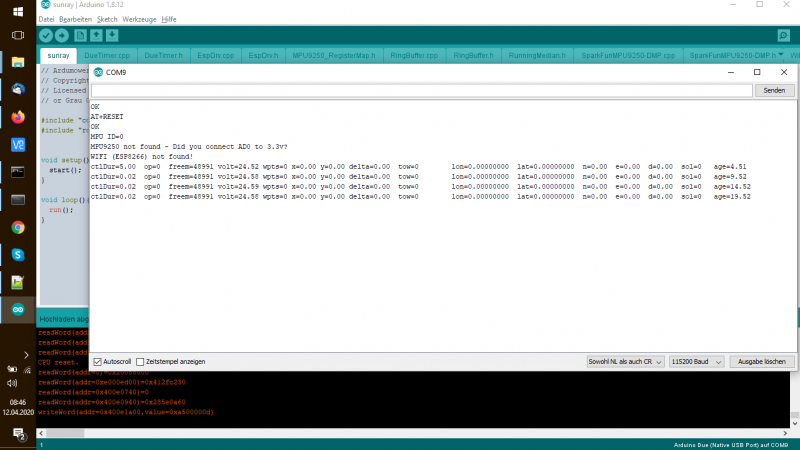This screenshot has height=450, width=800.
Task: Click 'CPU reset.' console line
Action: 59,362
